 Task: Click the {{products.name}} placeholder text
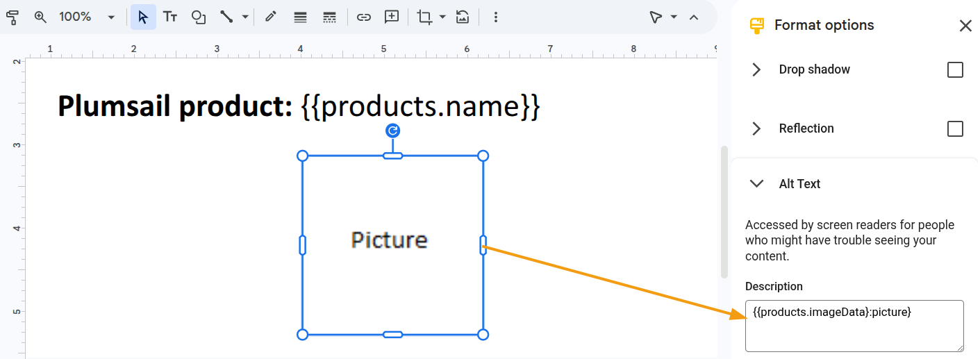click(x=420, y=107)
